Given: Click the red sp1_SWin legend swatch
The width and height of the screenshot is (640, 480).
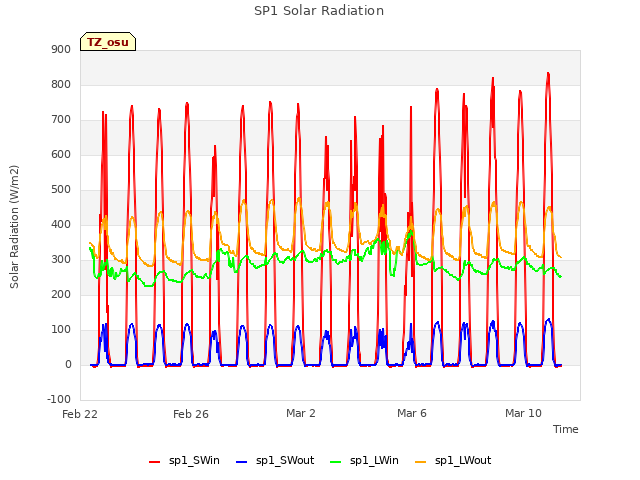Looking at the screenshot, I should (x=155, y=462).
